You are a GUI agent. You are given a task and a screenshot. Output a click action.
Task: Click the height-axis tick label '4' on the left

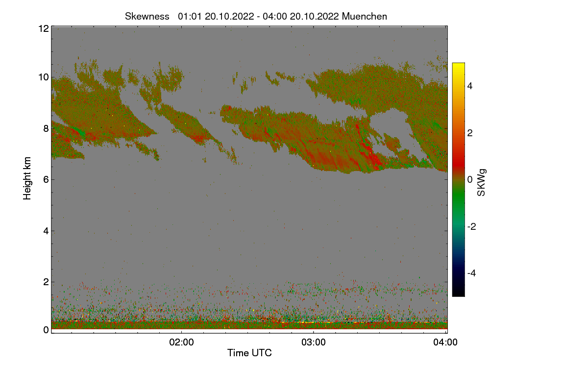[x=46, y=231]
